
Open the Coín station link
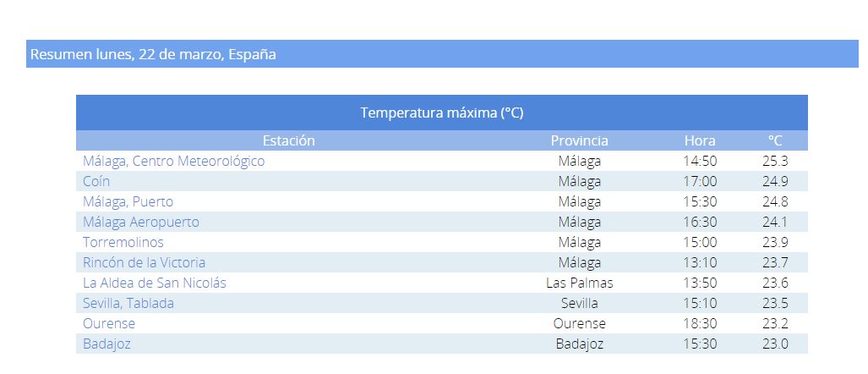point(96,181)
